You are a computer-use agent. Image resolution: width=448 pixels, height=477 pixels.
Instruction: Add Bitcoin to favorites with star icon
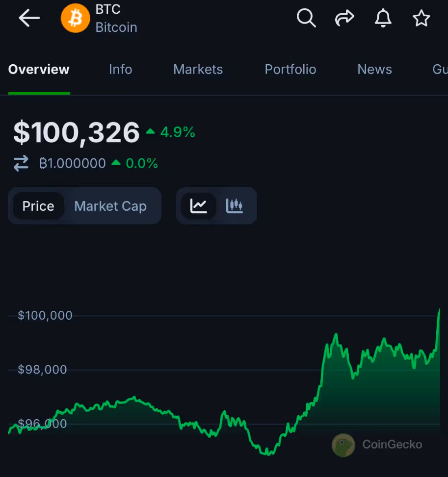pos(421,19)
